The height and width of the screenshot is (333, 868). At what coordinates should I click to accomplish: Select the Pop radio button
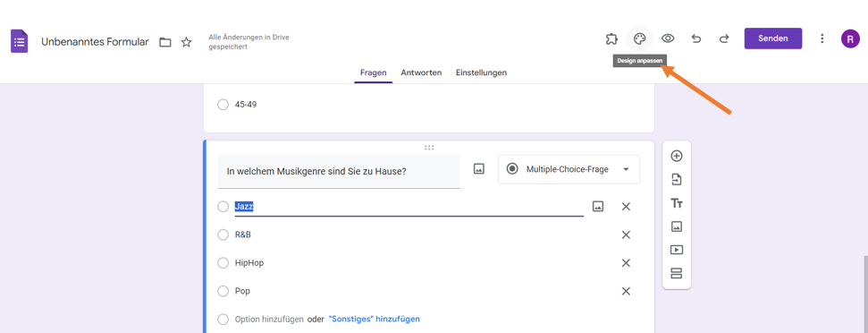coord(223,291)
